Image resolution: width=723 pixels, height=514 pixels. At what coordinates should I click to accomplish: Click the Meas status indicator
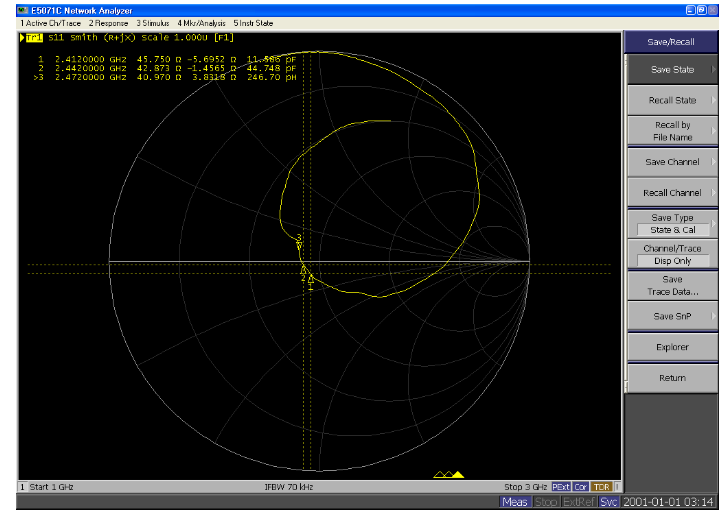point(515,502)
